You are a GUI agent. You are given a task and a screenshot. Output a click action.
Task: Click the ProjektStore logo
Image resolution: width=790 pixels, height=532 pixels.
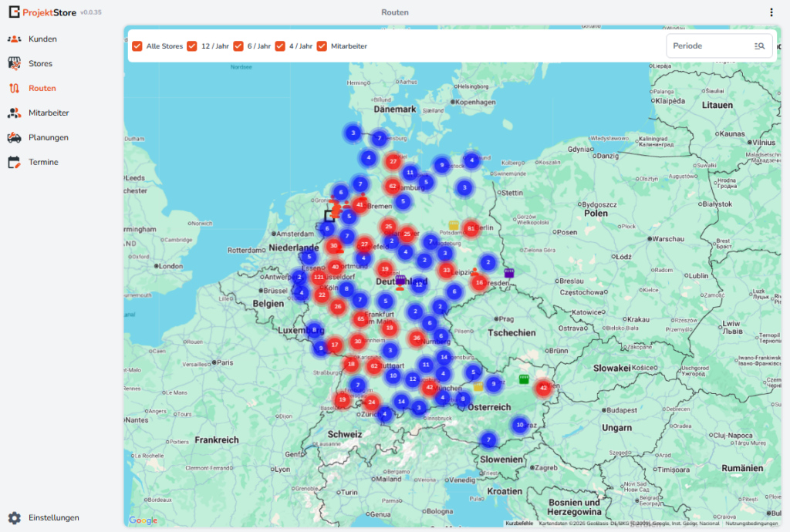coord(15,12)
